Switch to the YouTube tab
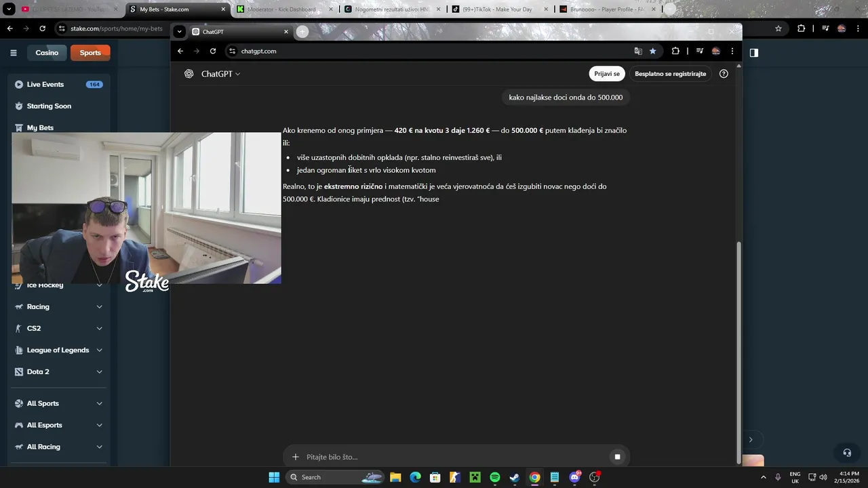The width and height of the screenshot is (868, 488). click(x=69, y=9)
